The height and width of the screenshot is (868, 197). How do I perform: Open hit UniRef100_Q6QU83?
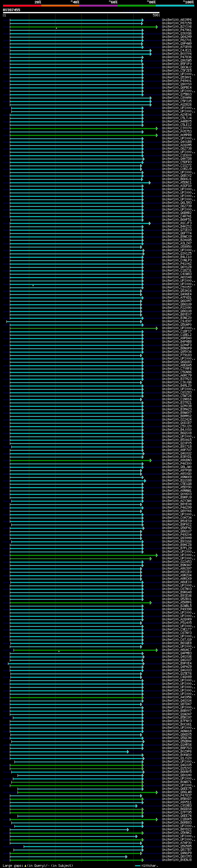tap(177, 362)
